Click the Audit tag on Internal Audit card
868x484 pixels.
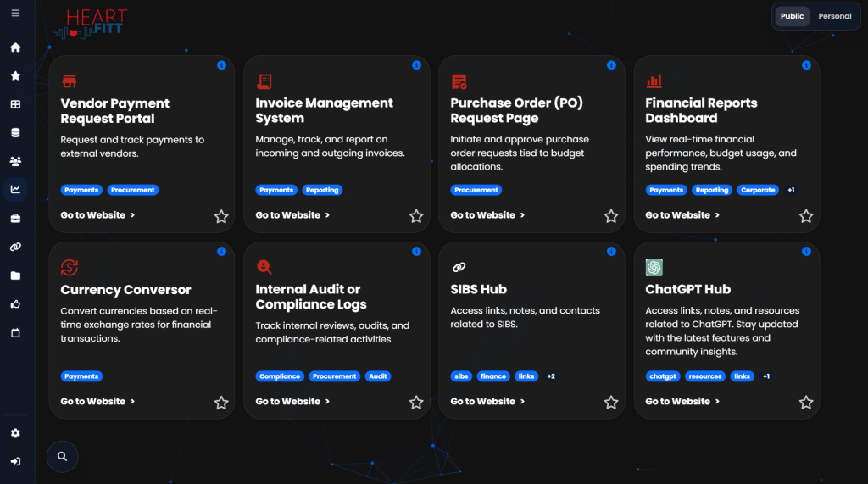pos(378,376)
